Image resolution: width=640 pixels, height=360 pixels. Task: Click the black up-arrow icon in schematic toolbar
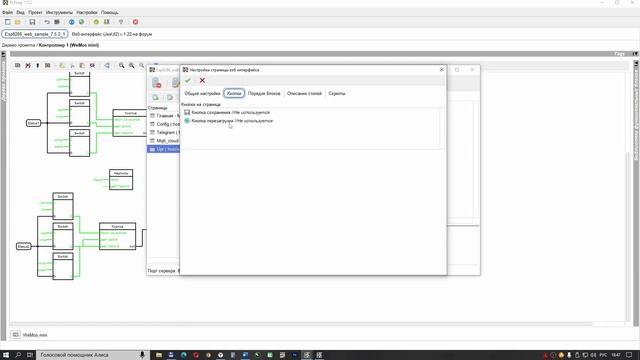click(38, 65)
